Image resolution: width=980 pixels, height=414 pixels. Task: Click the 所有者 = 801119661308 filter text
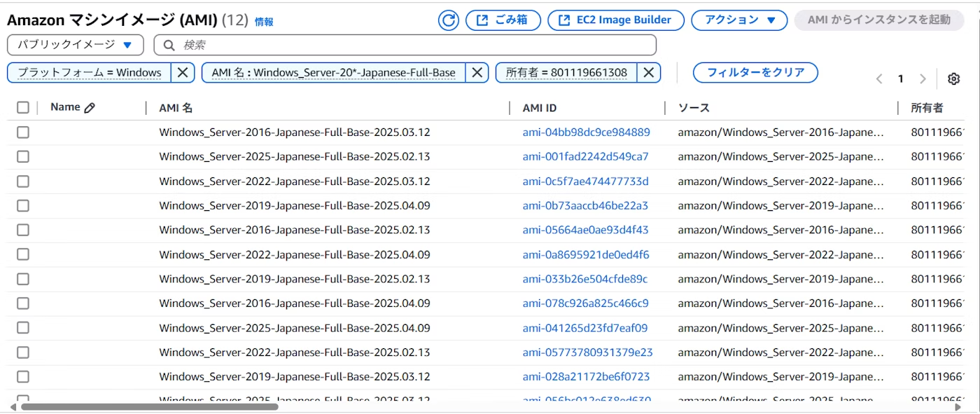click(566, 72)
